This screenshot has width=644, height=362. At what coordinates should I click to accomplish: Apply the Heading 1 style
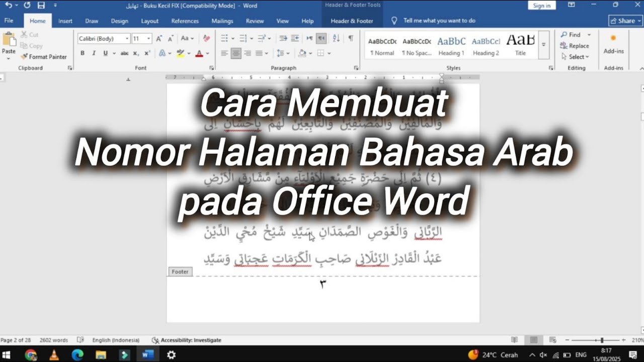451,45
